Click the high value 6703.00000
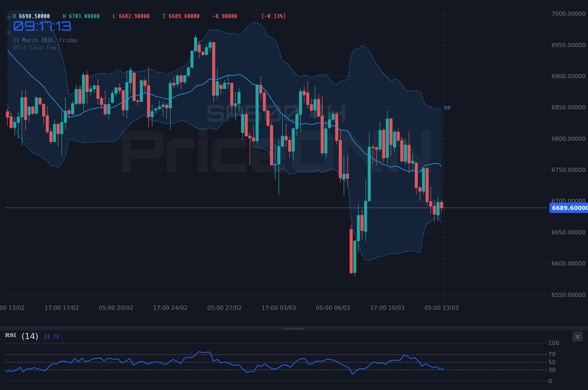 (84, 16)
